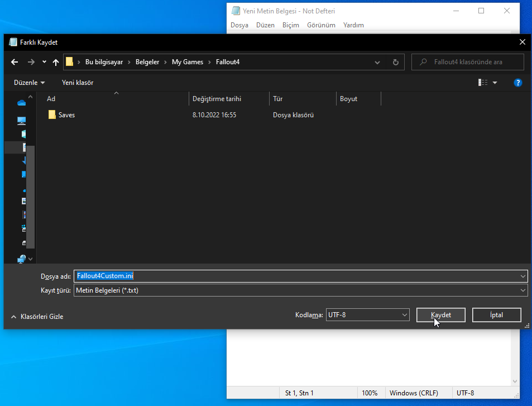Select Windows local disk in sidebar
The image size is (532, 406).
coord(24,228)
